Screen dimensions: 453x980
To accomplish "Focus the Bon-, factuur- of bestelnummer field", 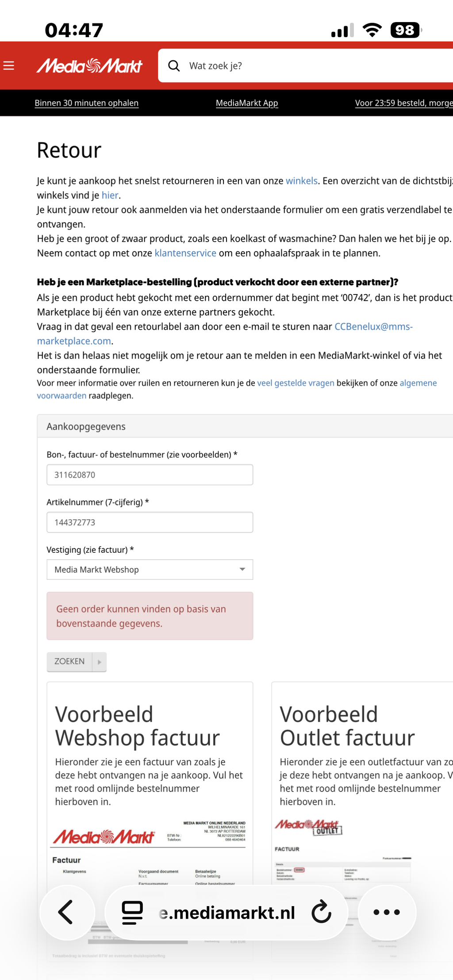I will coord(150,475).
